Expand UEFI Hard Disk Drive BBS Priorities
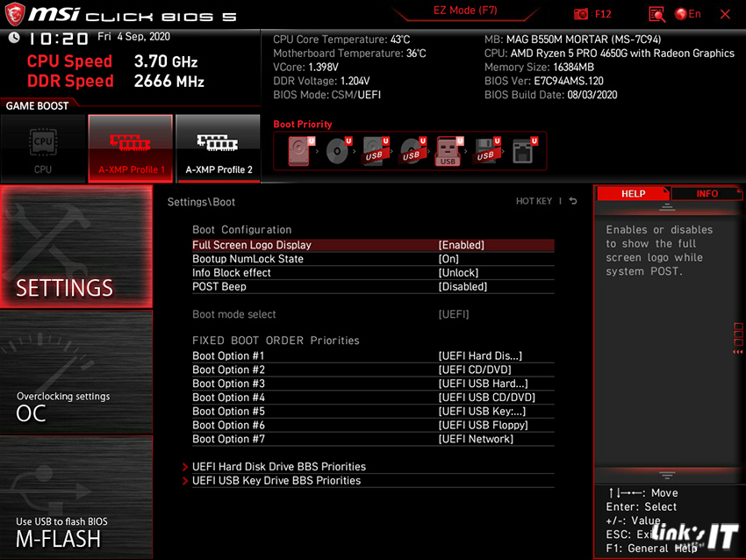 [279, 467]
